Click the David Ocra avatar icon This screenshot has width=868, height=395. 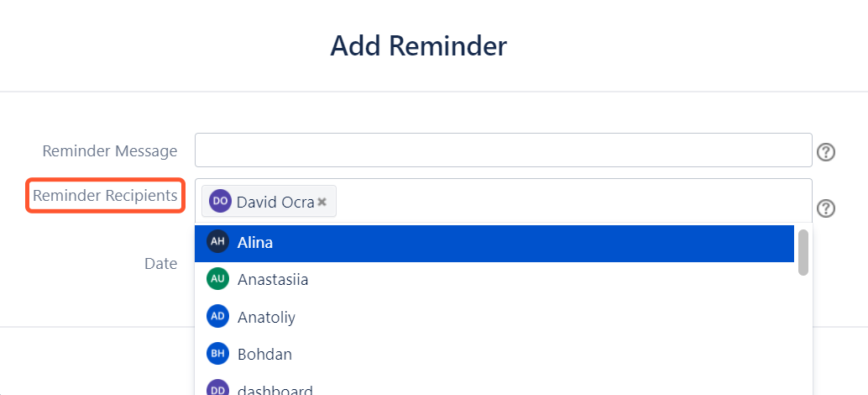tap(220, 202)
